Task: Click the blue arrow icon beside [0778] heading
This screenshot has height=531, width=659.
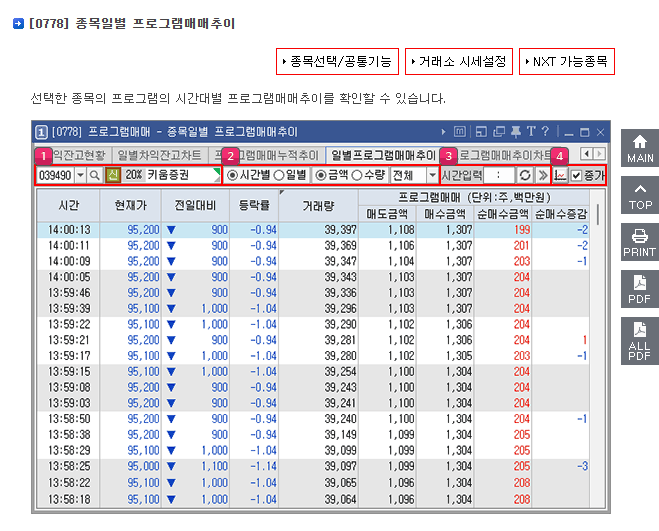Action: [18, 23]
